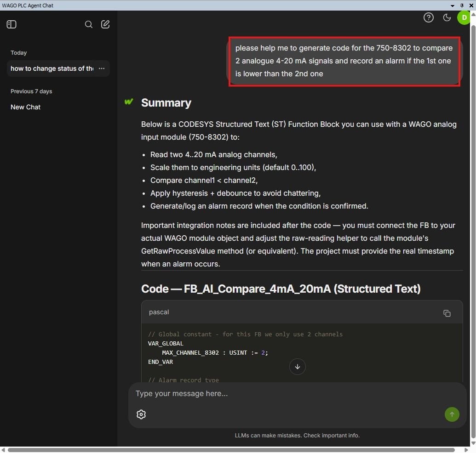The height and width of the screenshot is (453, 476).
Task: Copy the pascal code block
Action: tap(447, 313)
